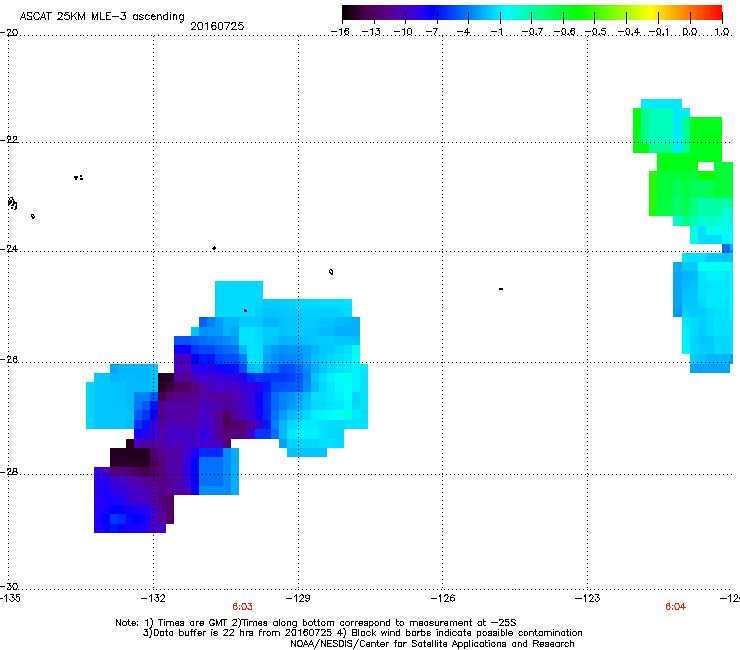Viewport: 740px width, 650px height.
Task: Click the -1 color bar label
Action: point(496,32)
